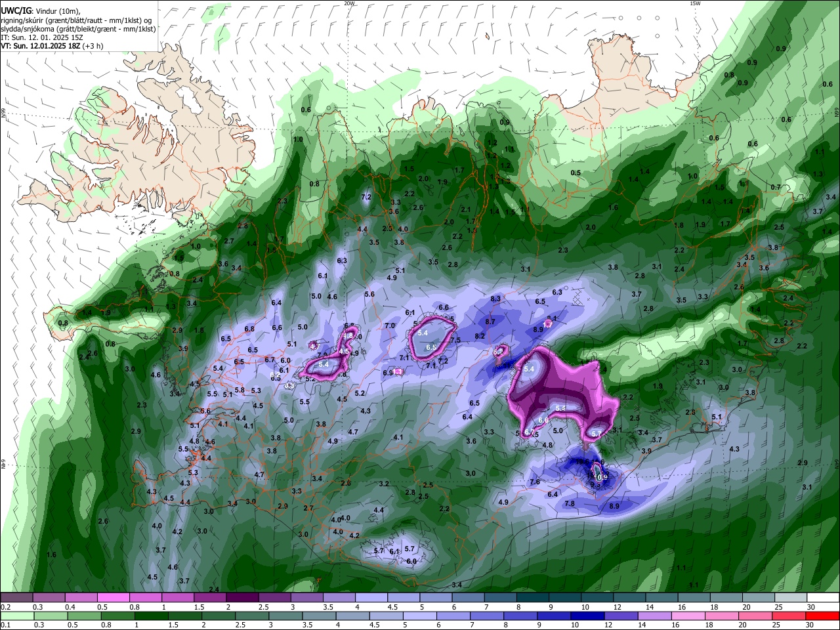Viewport: 840px width, 630px height.
Task: Click the 'slydda/snjókoma' legend description line
Action: pos(78,29)
